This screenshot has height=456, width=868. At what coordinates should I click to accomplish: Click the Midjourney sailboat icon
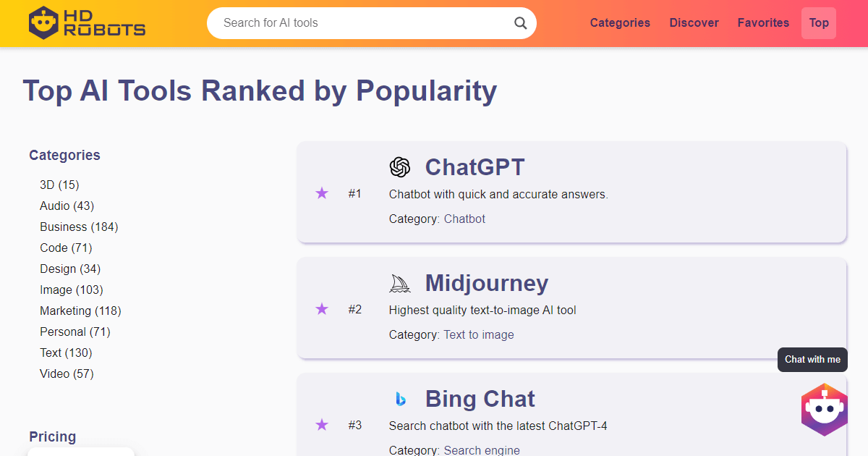[x=400, y=283]
